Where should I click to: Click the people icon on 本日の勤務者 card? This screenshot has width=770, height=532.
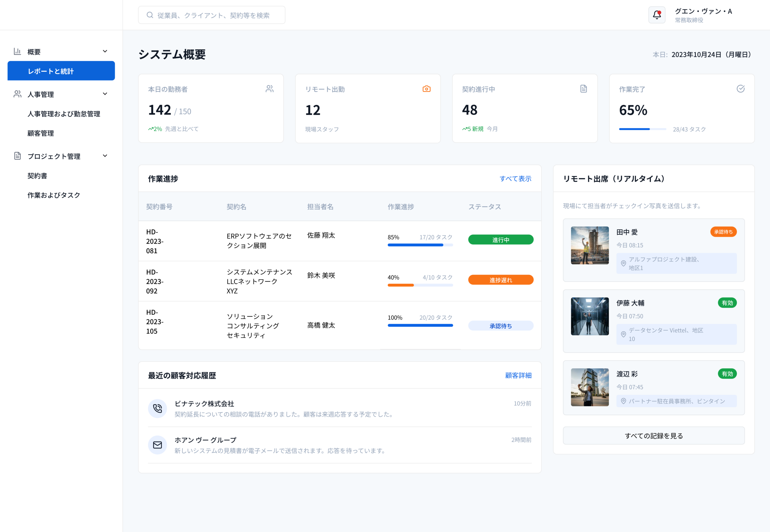(x=270, y=89)
